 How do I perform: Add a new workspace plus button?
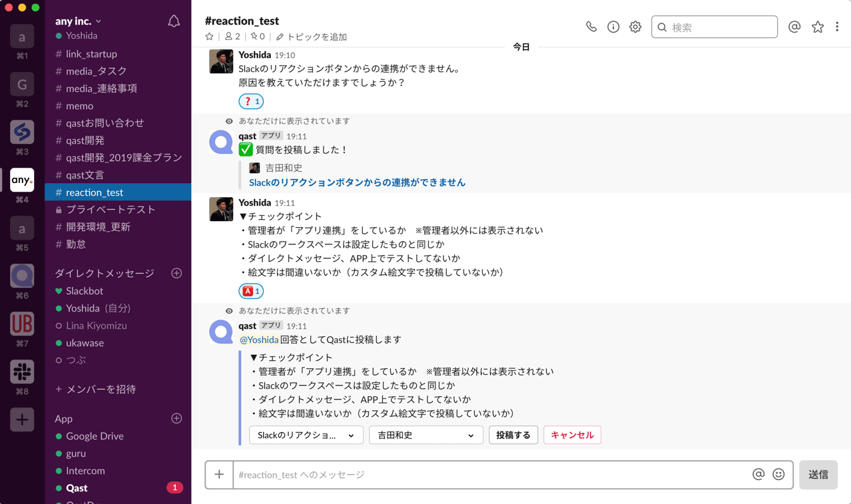pos(22,419)
